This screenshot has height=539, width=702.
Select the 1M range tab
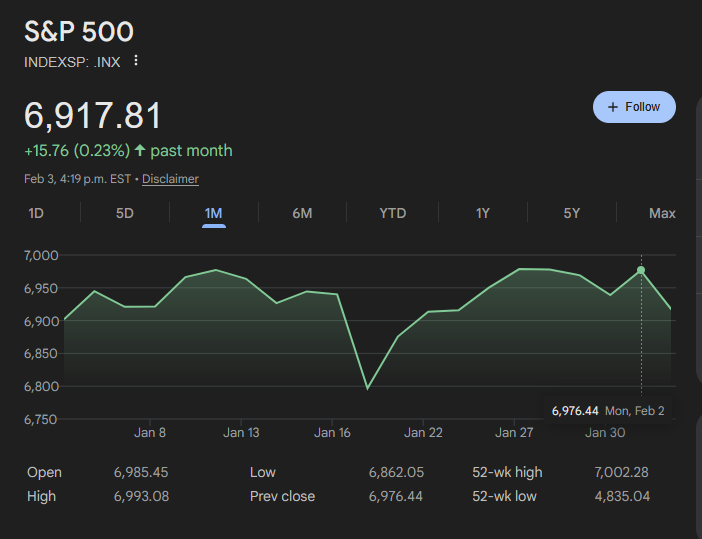pos(214,213)
